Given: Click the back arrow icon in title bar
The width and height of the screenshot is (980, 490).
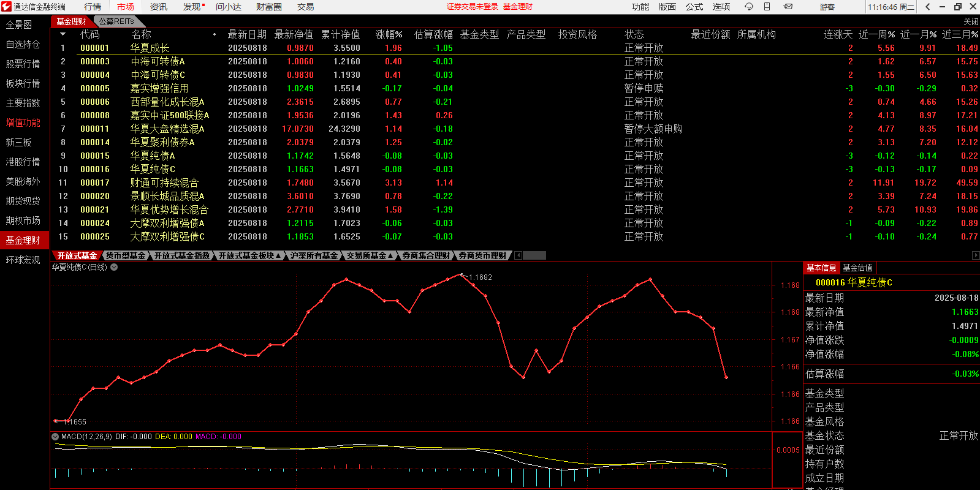Looking at the screenshot, I should 928,7.
